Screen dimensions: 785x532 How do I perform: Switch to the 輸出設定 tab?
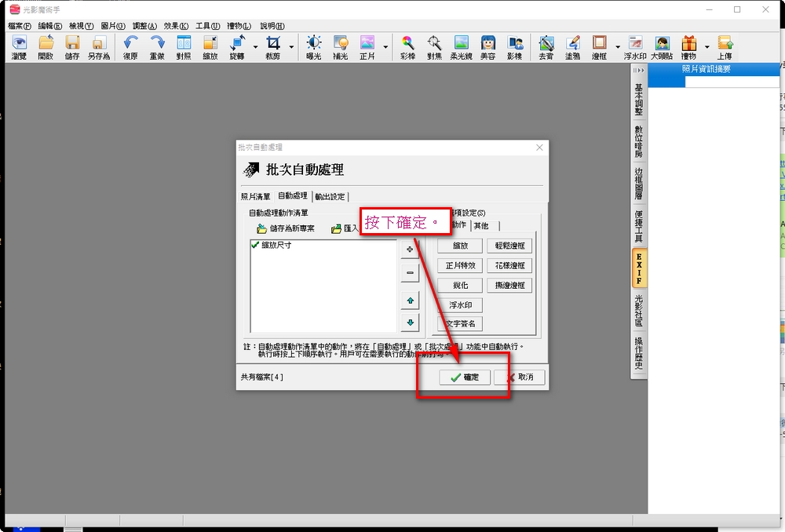coord(330,197)
